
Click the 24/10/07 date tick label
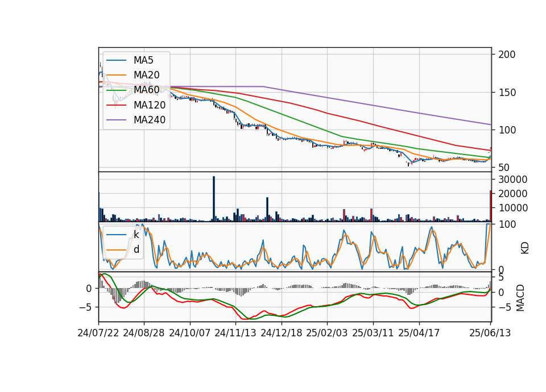[190, 333]
